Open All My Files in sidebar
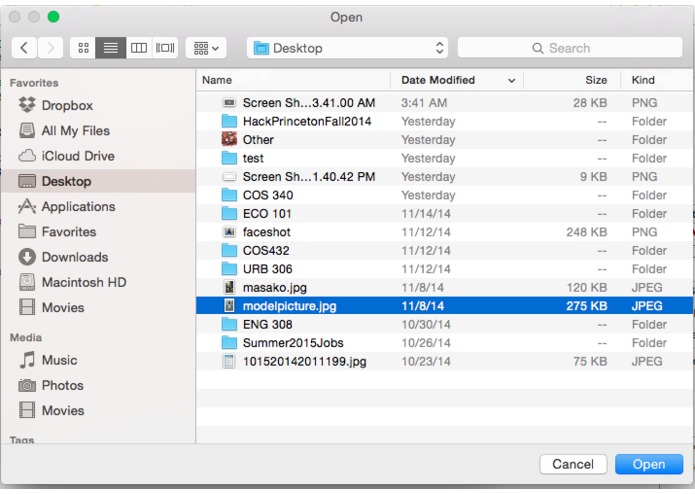695x494 pixels. point(98,131)
